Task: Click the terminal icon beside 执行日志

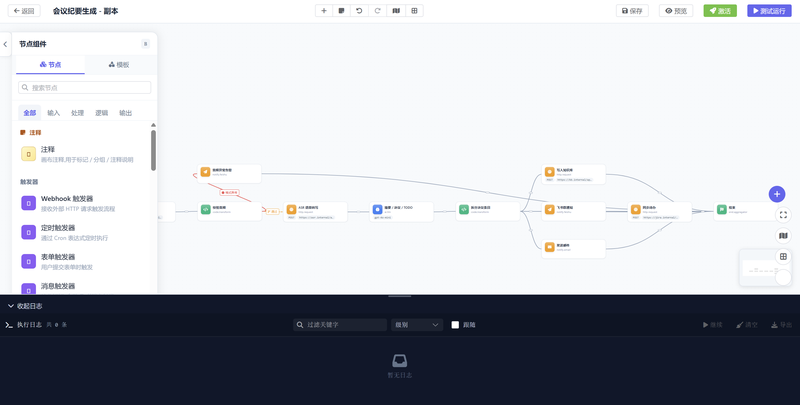Action: (x=9, y=325)
